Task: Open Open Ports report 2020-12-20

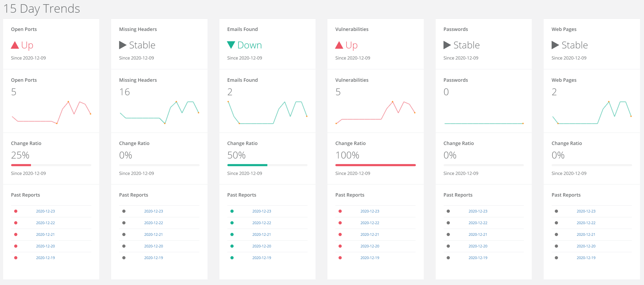Action: click(46, 246)
